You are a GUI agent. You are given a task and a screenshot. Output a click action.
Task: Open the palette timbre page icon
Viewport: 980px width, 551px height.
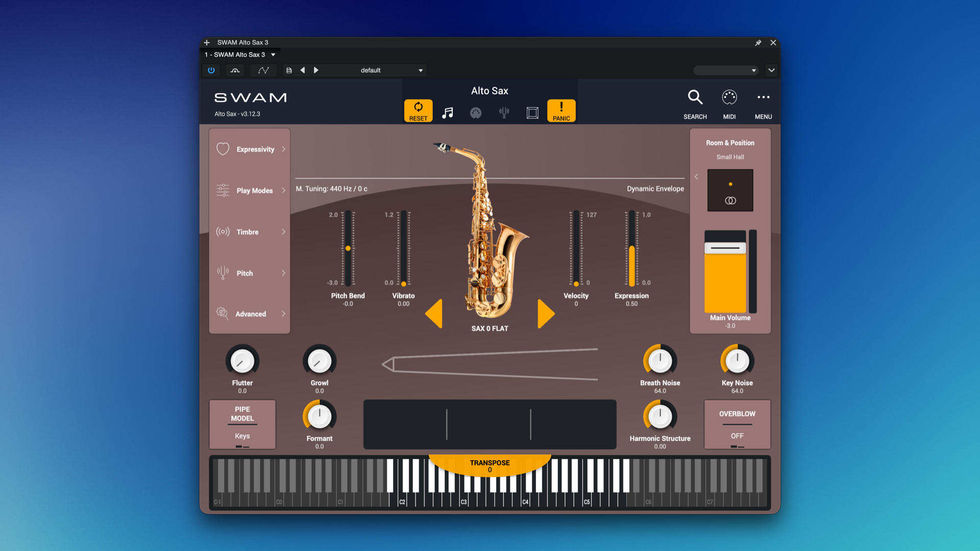tap(475, 113)
